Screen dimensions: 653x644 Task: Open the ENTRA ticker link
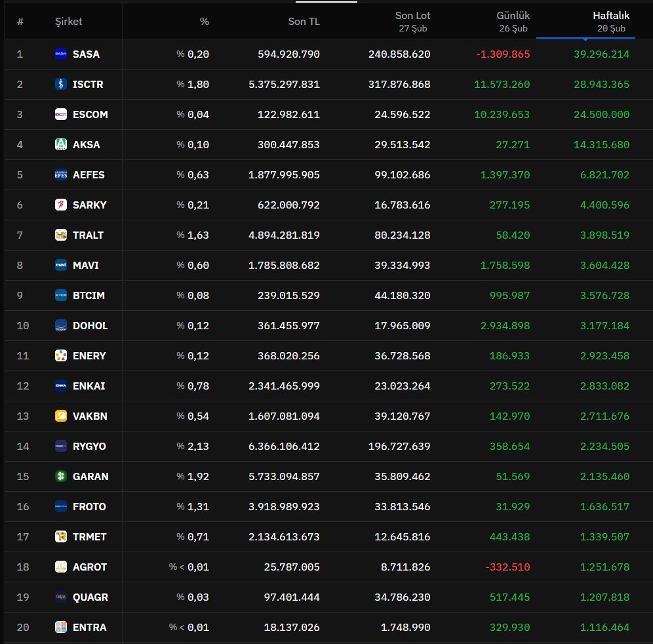pos(90,628)
